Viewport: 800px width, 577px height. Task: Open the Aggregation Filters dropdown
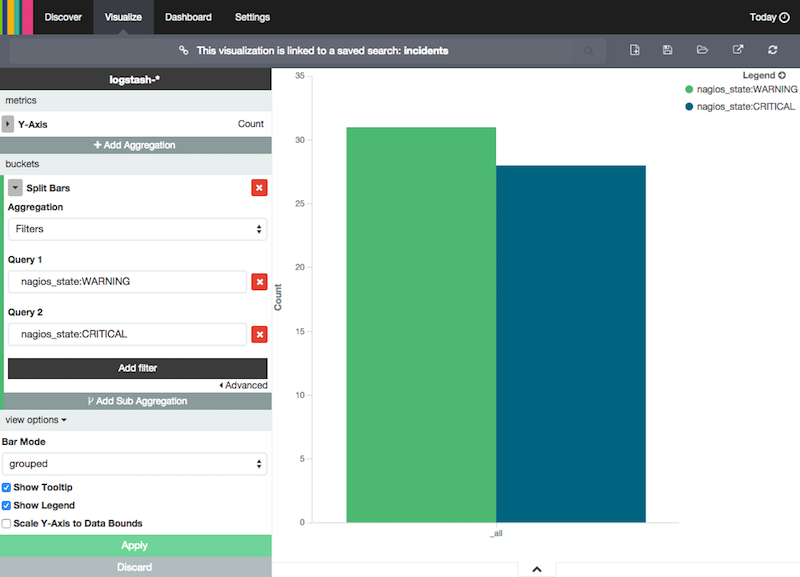pyautogui.click(x=137, y=229)
